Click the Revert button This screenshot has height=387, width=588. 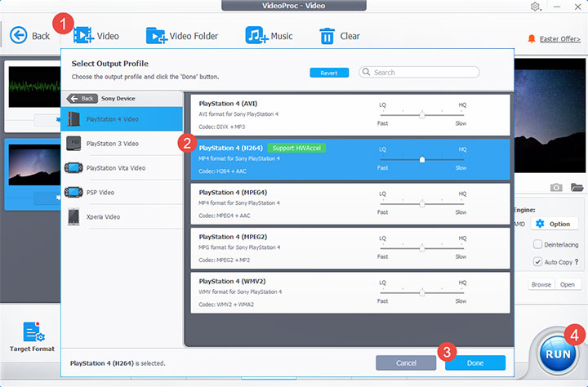pos(329,73)
